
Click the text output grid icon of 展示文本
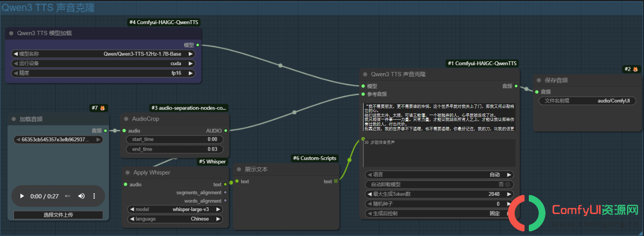(x=336, y=181)
